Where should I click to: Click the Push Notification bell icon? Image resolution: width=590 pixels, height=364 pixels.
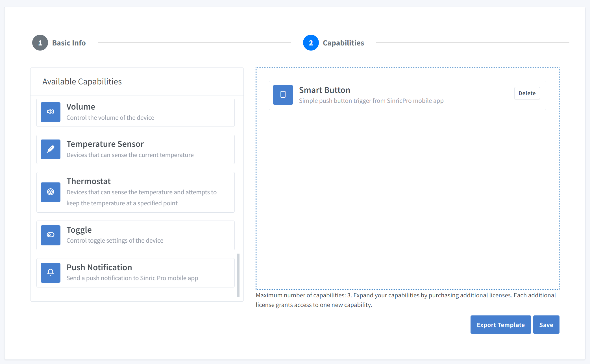[x=50, y=273]
